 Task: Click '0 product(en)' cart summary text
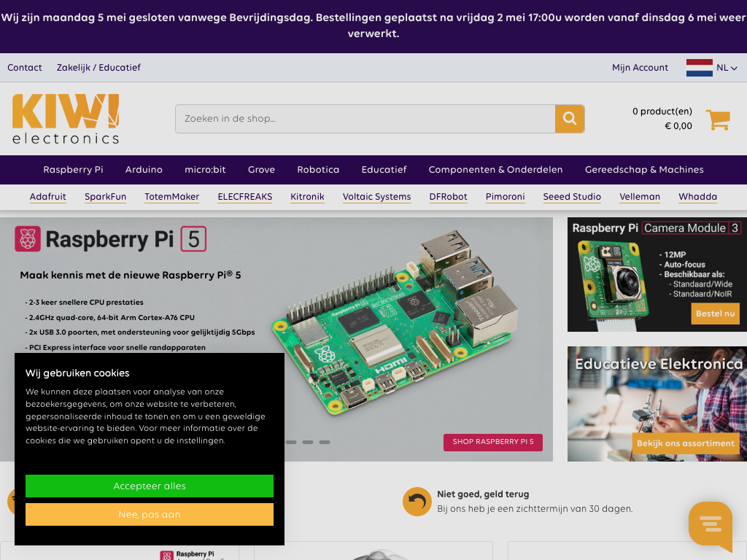pyautogui.click(x=662, y=112)
